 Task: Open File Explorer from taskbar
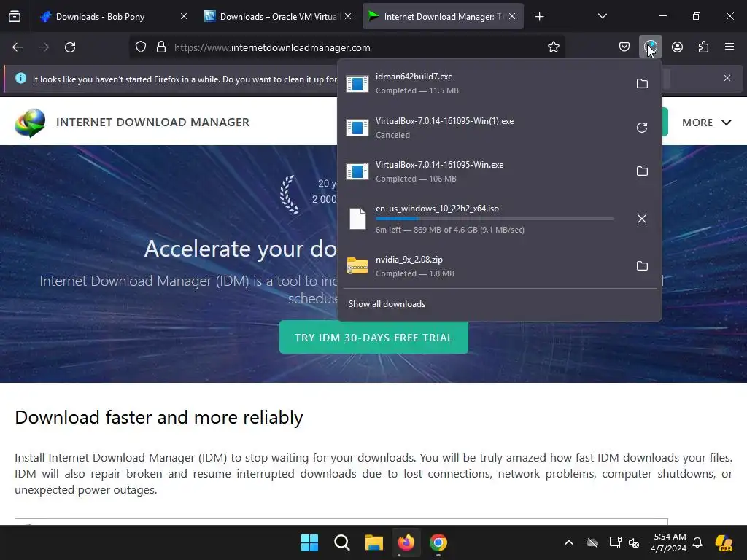[x=374, y=542]
